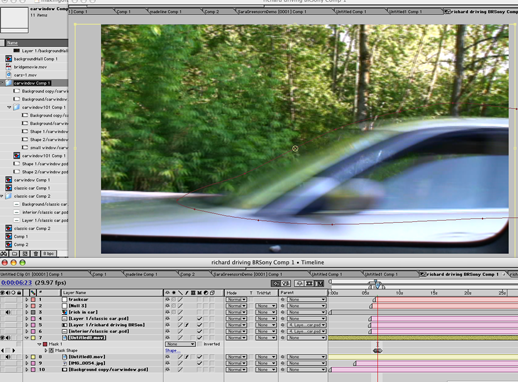Click the trash icon in Project panel
Viewport: 518px width, 382px height.
tap(36, 254)
